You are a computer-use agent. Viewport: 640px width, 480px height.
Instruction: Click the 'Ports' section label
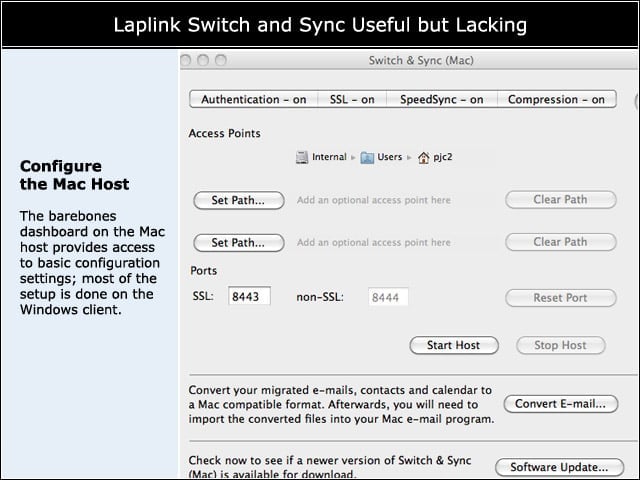click(x=204, y=271)
